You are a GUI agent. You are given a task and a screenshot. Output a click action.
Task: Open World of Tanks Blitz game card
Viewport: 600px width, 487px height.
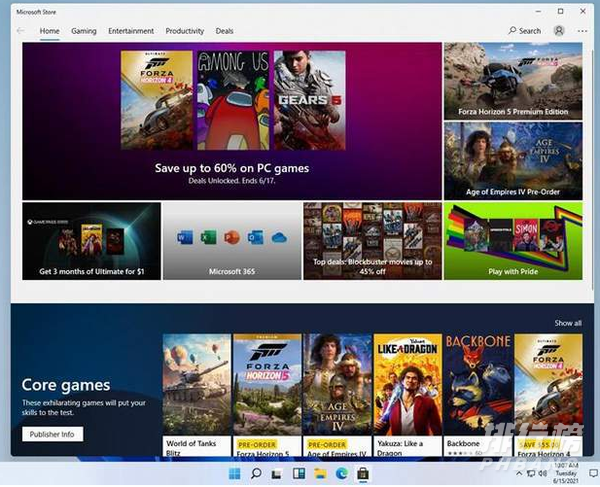pos(197,395)
